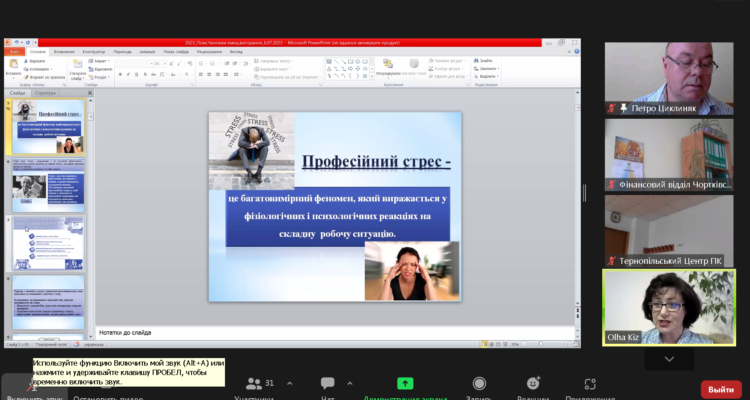This screenshot has width=750, height=400.
Task: Close the slides thumbnail pane with X
Action: tap(90, 93)
